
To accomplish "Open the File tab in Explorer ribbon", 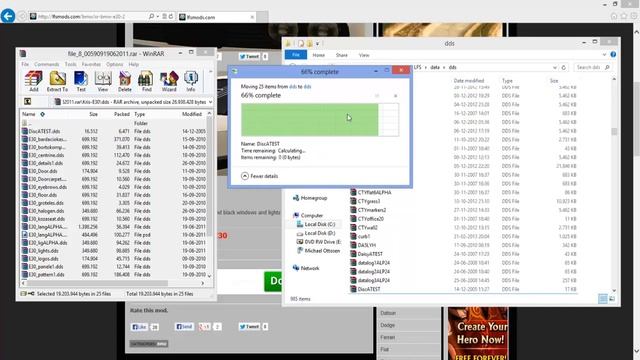I will (296, 55).
